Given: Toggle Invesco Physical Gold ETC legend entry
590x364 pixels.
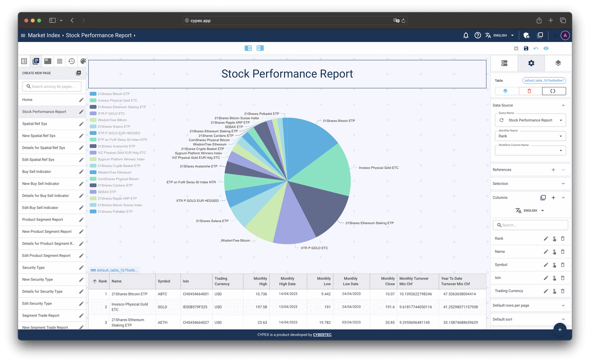Looking at the screenshot, I should (x=114, y=101).
